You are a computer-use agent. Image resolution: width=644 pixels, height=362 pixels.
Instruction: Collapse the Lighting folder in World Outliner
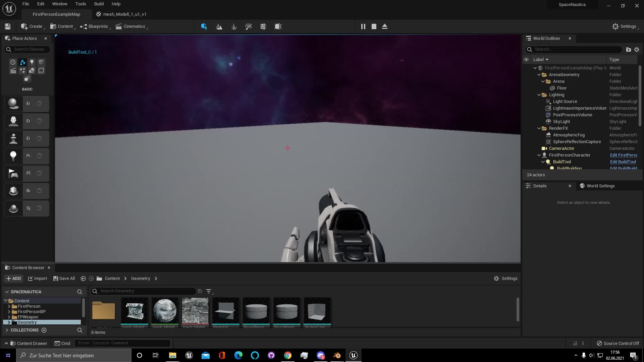pos(539,95)
